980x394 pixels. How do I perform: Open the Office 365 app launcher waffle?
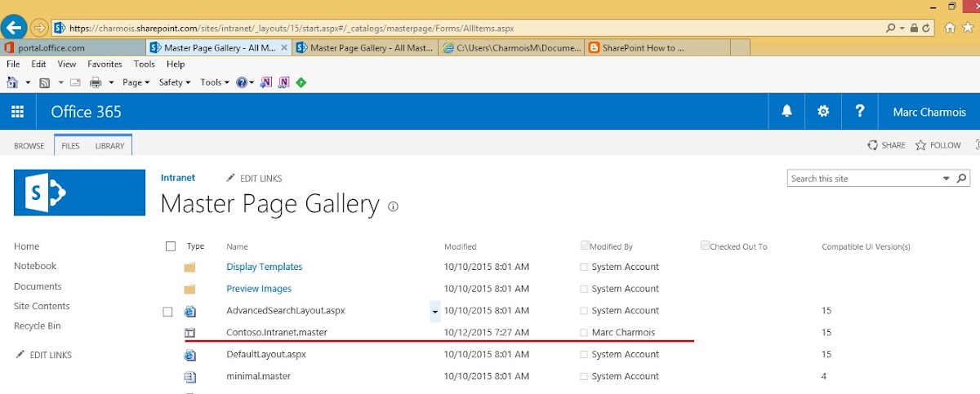point(17,112)
